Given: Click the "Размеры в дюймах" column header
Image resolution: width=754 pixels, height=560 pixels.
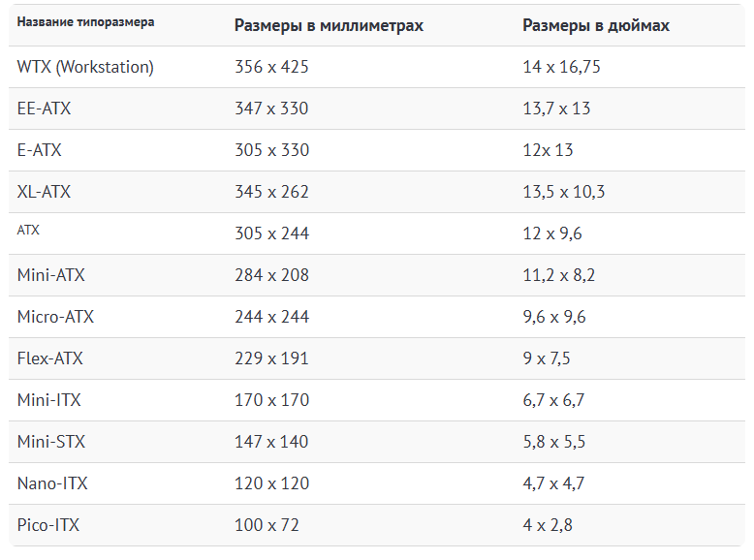Looking at the screenshot, I should (x=596, y=25).
